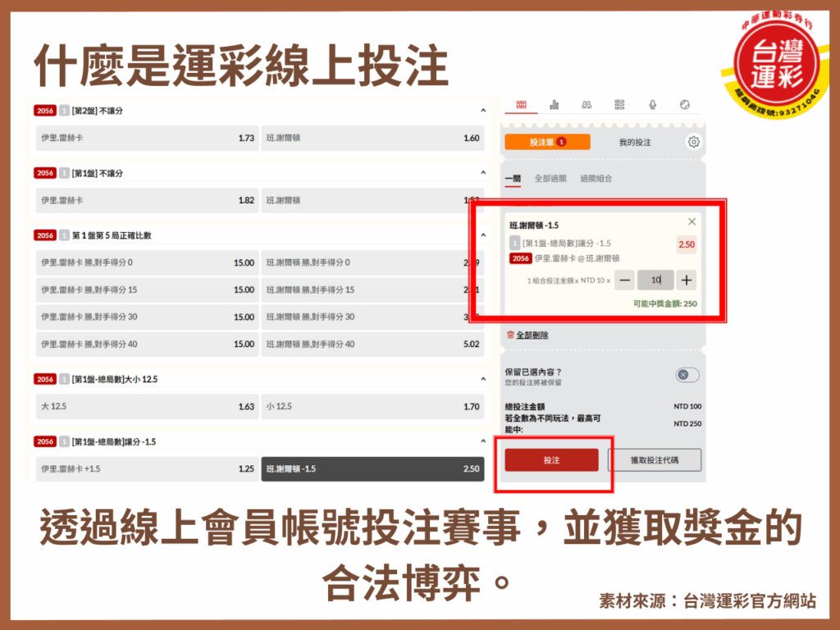The width and height of the screenshot is (840, 630).
Task: Click the red 投注 button
Action: (551, 460)
